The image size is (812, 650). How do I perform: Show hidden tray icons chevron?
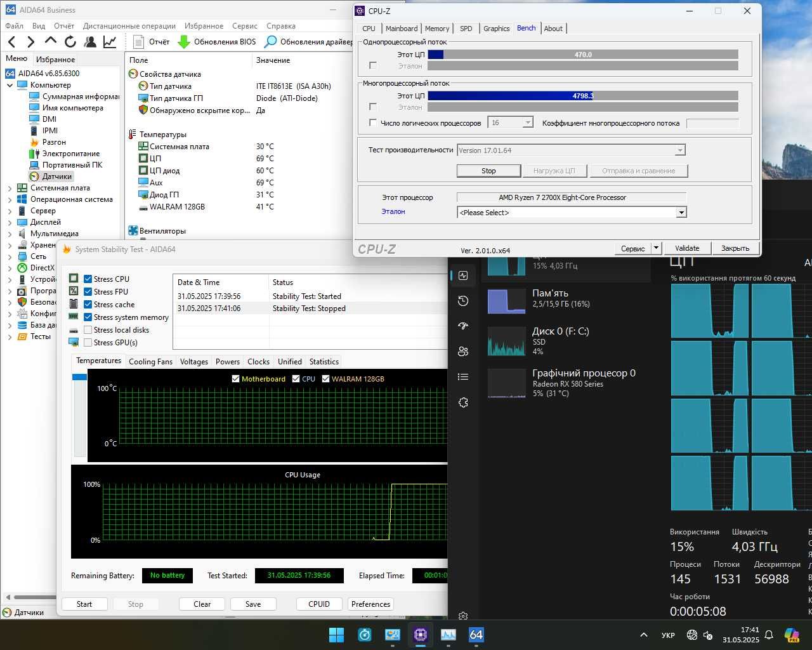pos(643,635)
